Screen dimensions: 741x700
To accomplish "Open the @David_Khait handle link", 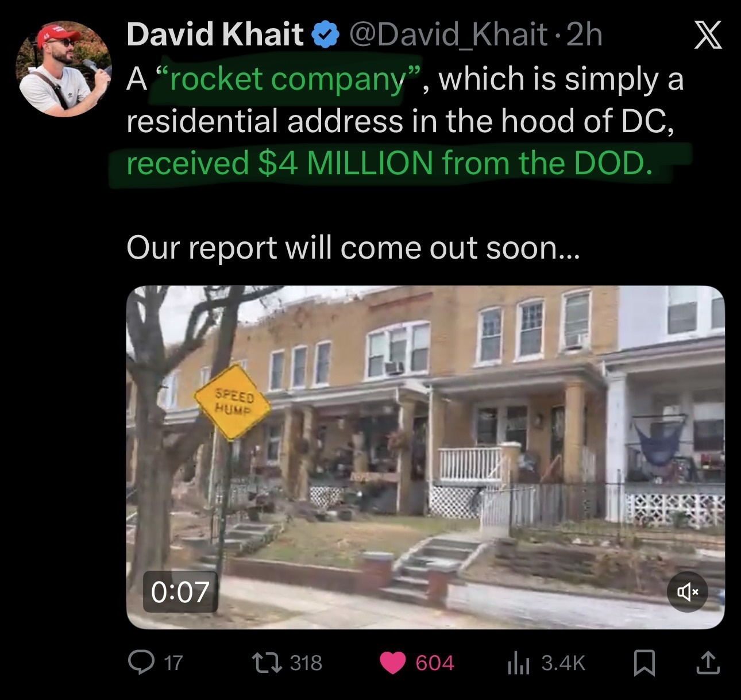I will 448,34.
